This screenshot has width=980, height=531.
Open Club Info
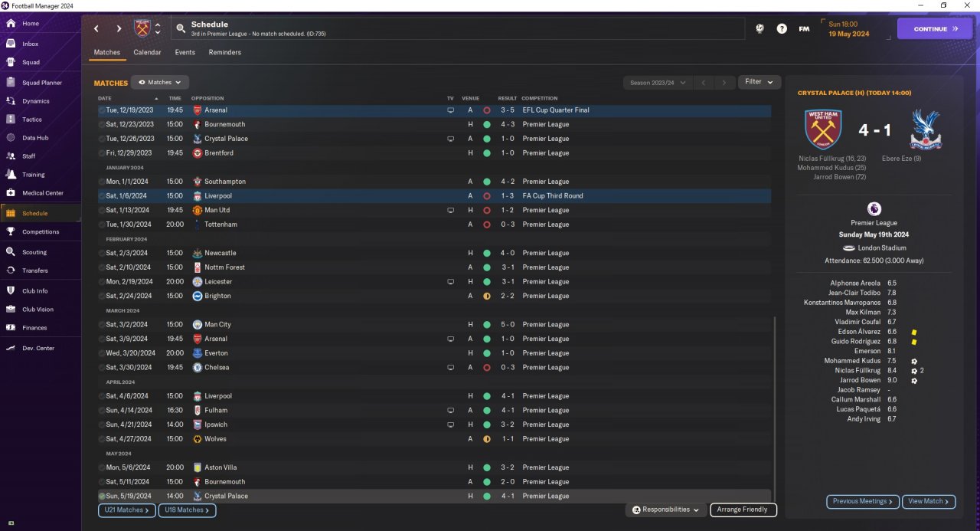tap(35, 290)
